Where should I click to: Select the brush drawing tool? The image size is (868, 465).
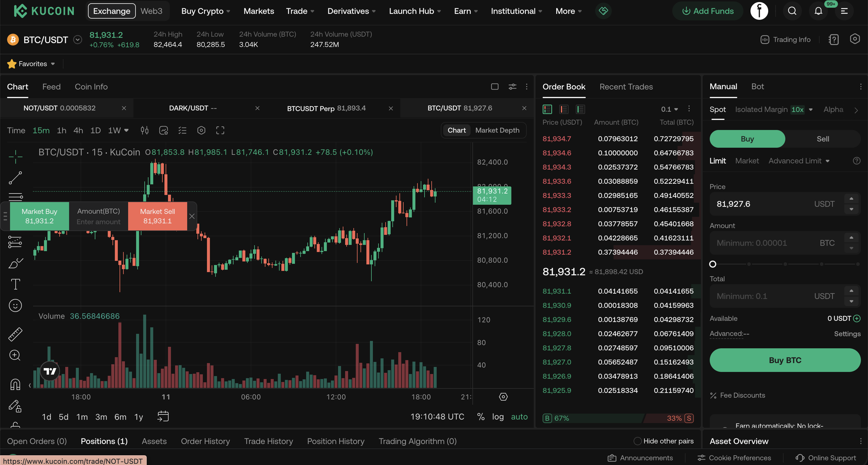(15, 263)
